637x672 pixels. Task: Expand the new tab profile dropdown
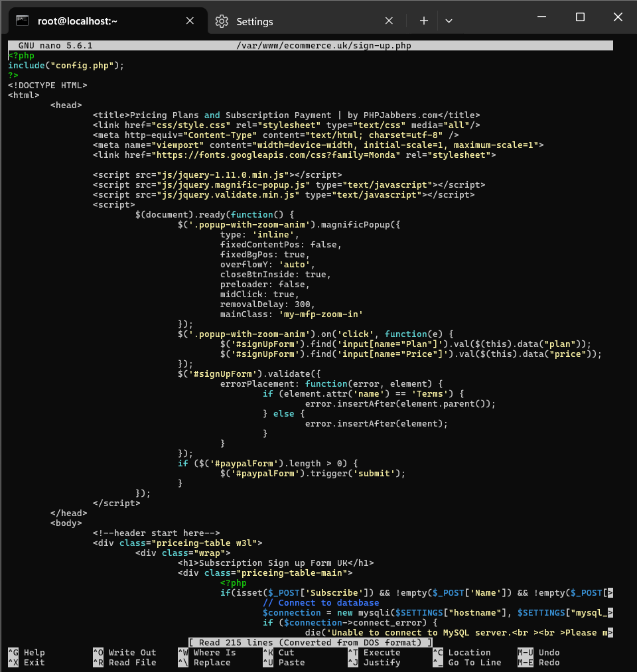(449, 21)
